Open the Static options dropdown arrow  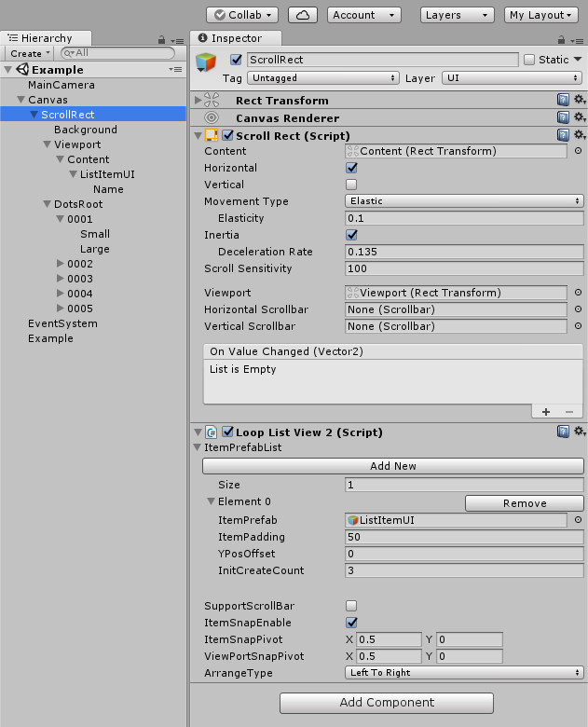(x=578, y=60)
